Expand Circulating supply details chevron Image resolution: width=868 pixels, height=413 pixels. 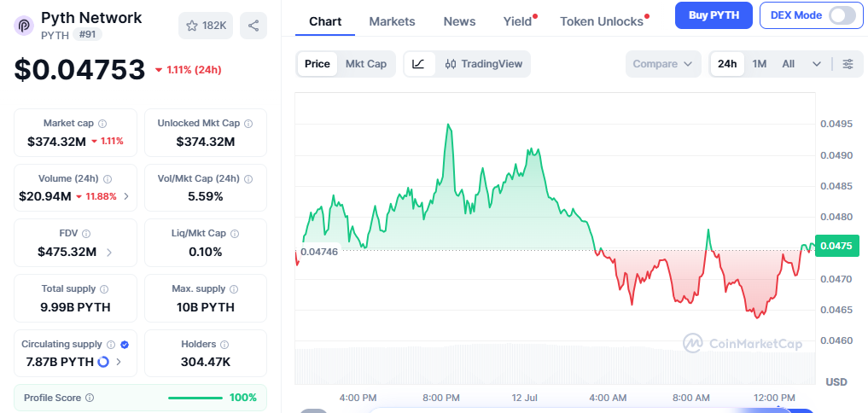click(119, 362)
